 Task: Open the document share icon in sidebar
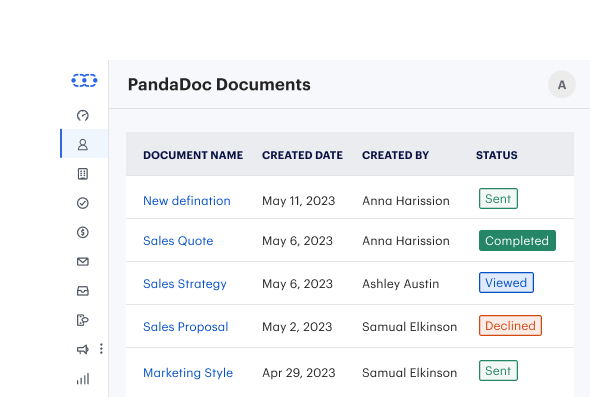tap(83, 320)
